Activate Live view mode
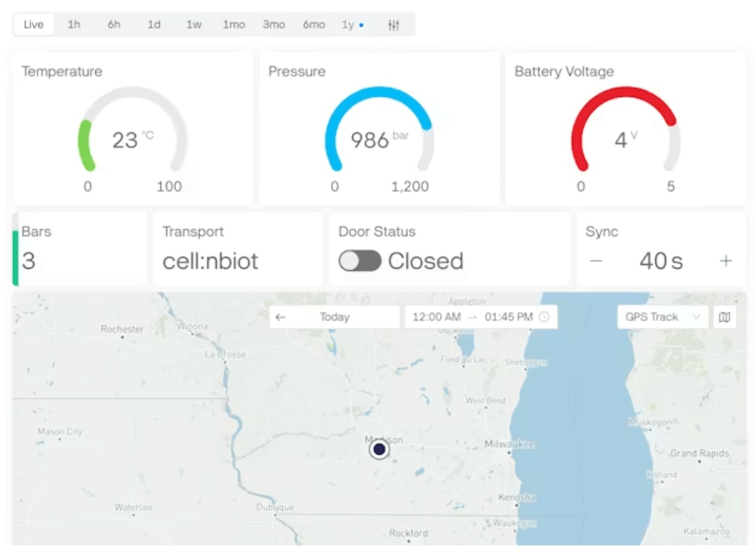The height and width of the screenshot is (554, 756). tap(34, 25)
